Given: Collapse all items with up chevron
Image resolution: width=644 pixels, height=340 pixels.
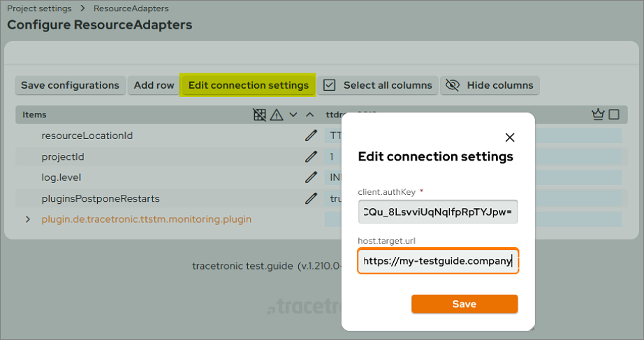Looking at the screenshot, I should (x=310, y=114).
